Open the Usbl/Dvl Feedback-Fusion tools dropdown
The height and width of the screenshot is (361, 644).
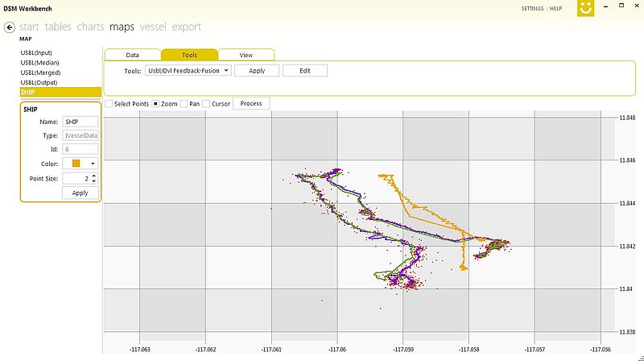(188, 71)
